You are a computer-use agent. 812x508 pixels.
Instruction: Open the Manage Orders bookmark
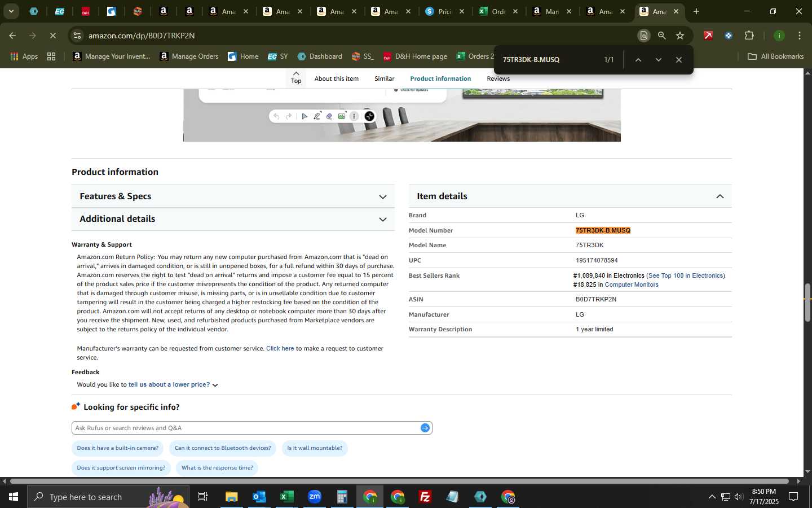pos(189,56)
